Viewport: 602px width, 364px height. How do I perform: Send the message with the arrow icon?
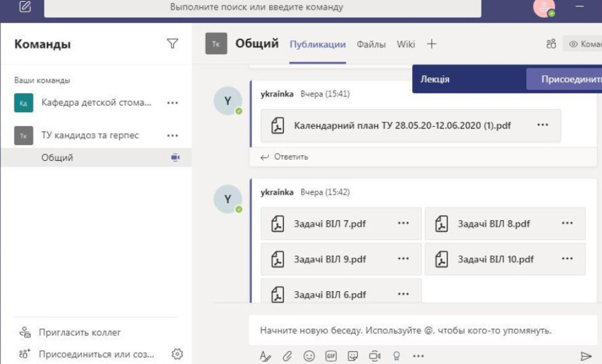(586, 355)
